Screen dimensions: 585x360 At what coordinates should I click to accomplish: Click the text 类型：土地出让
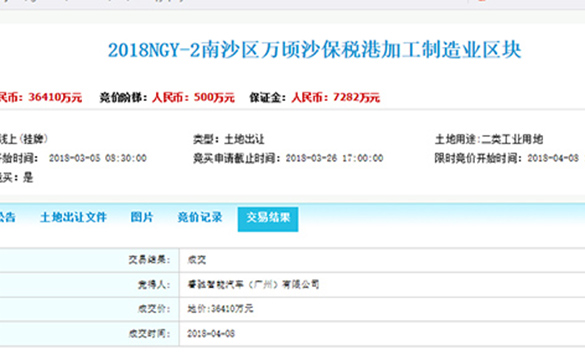click(x=229, y=139)
